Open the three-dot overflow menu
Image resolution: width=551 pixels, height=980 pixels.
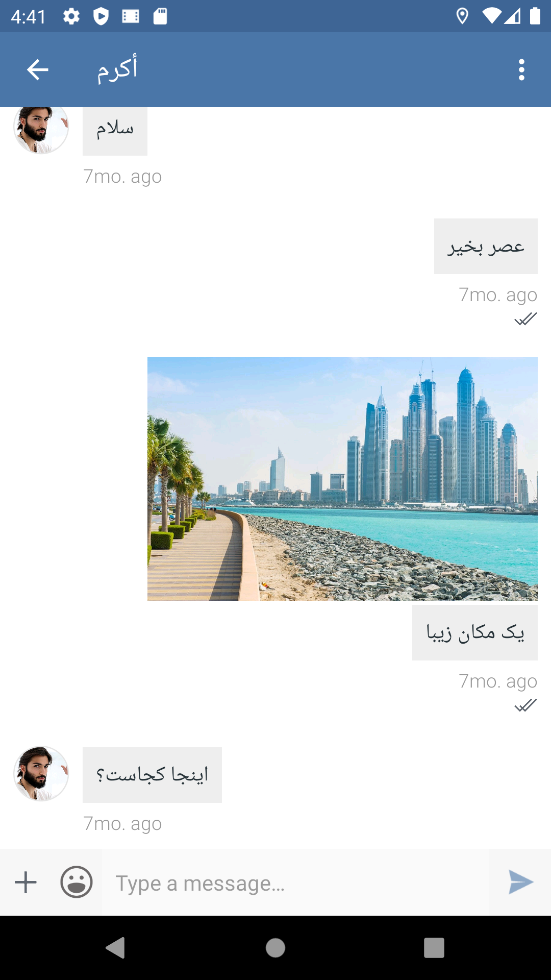tap(521, 70)
